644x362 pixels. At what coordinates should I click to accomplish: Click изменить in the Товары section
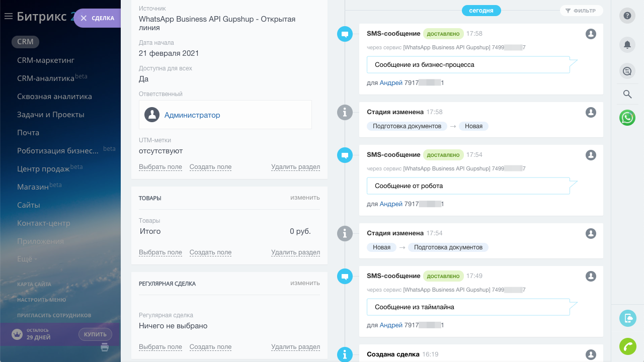[x=305, y=198]
